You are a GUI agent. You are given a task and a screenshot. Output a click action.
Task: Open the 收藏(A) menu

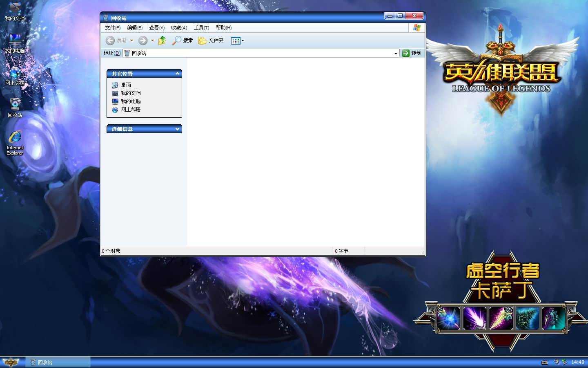pyautogui.click(x=179, y=28)
